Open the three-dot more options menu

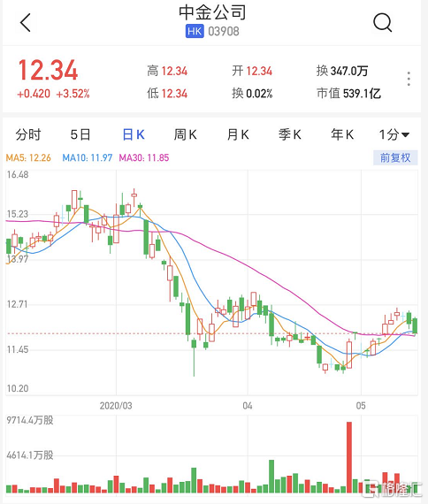[409, 79]
